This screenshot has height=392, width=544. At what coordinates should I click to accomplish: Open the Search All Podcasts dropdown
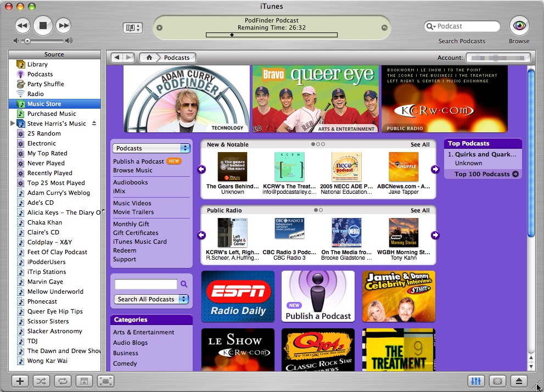coord(151,299)
